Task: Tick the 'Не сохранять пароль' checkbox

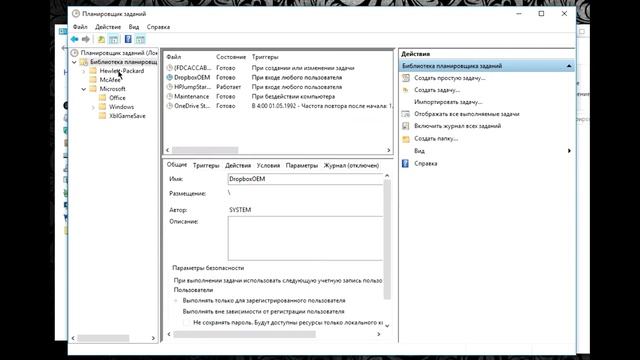Action: [x=187, y=322]
